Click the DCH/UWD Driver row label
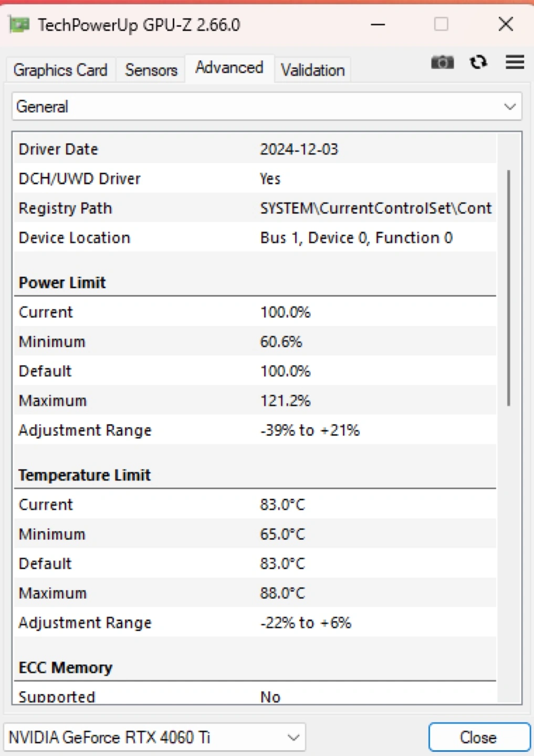 80,178
